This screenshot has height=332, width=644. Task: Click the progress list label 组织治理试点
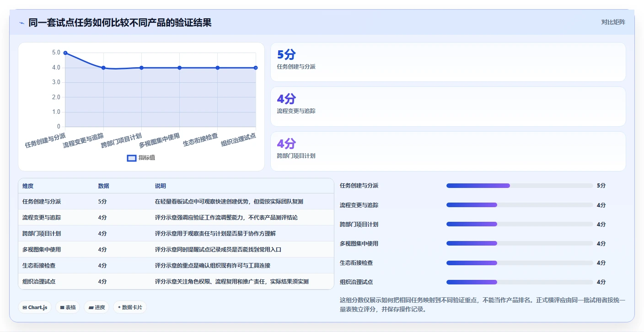point(356,282)
